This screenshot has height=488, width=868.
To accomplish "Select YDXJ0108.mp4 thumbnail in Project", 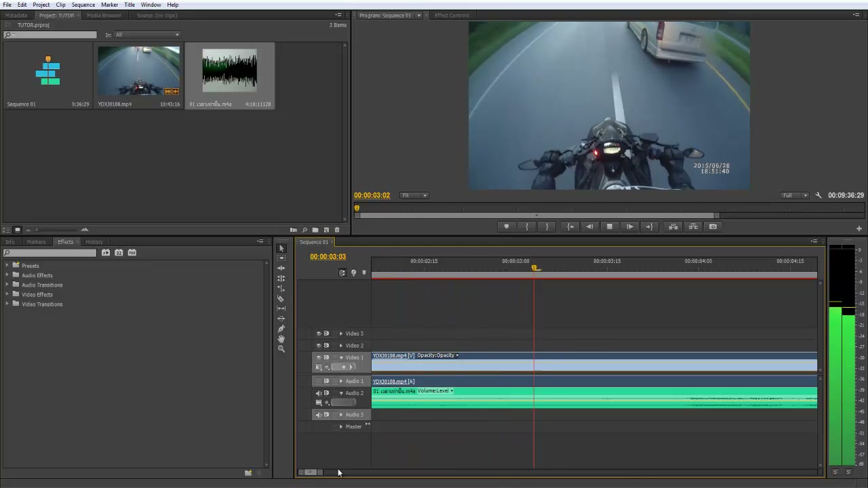I will (x=138, y=71).
